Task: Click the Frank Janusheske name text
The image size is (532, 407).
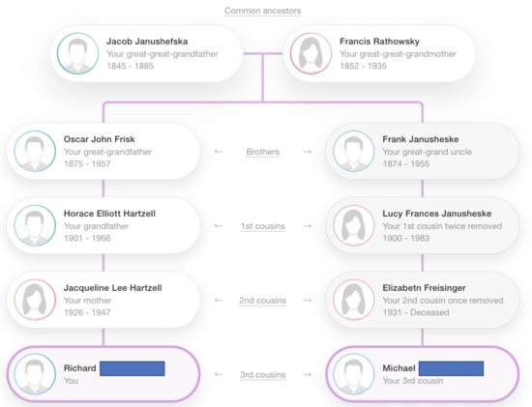Action: (x=421, y=139)
